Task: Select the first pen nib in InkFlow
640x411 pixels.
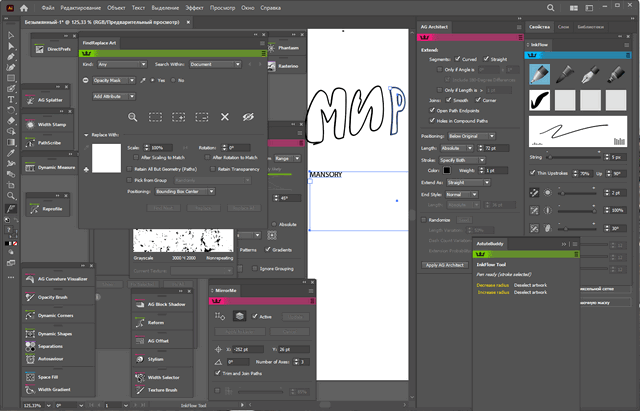Action: (x=538, y=74)
